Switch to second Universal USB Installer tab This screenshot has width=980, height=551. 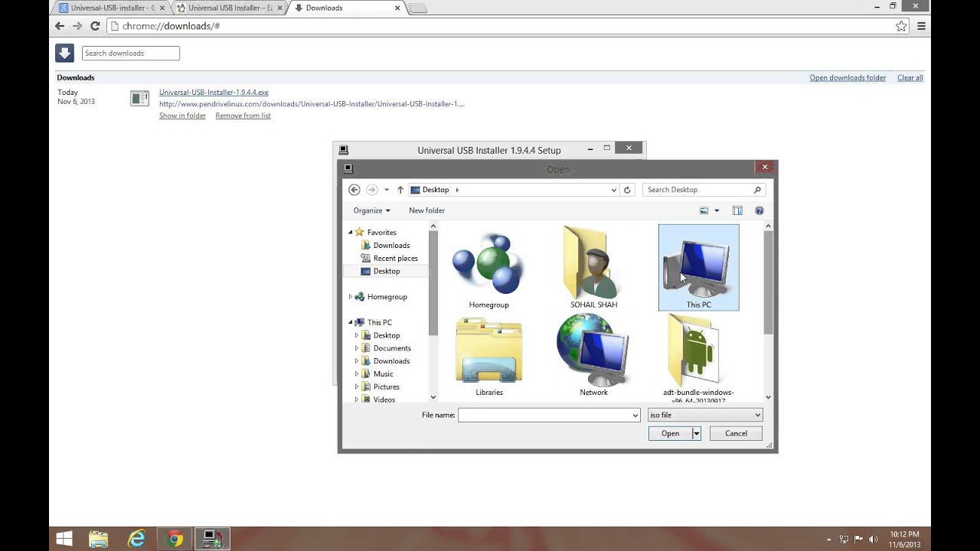pyautogui.click(x=229, y=8)
